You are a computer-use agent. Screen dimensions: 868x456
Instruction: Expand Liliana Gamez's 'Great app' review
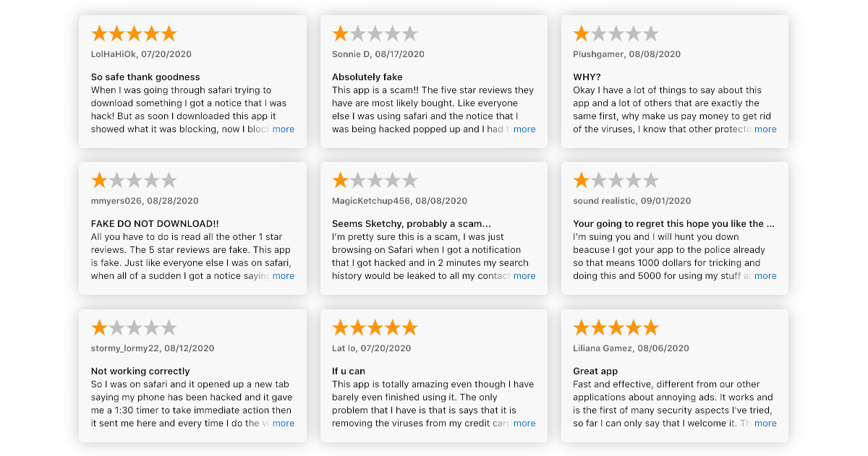(765, 423)
